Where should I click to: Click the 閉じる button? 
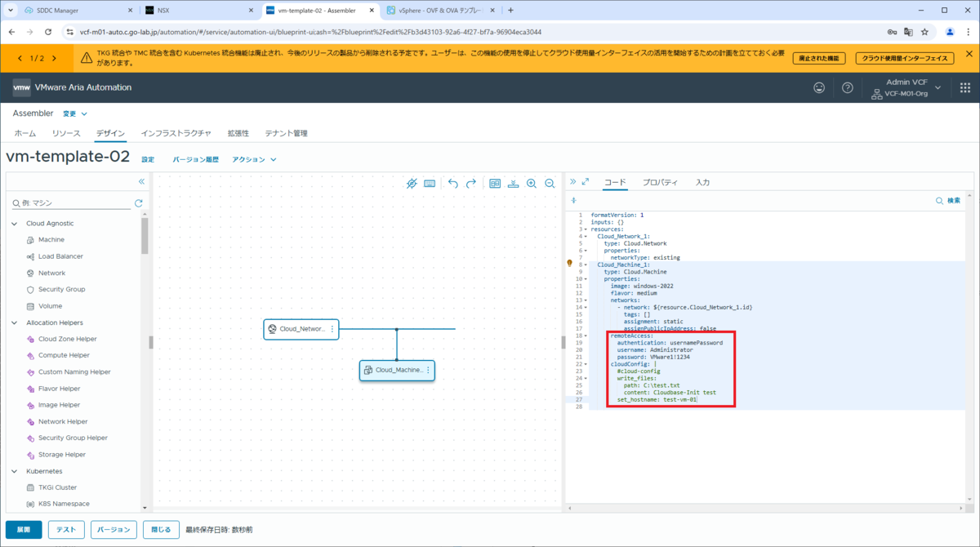pos(161,530)
